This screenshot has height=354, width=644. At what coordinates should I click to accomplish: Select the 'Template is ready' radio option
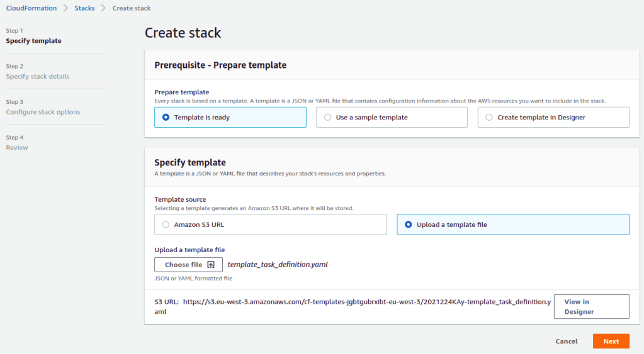[x=166, y=118]
